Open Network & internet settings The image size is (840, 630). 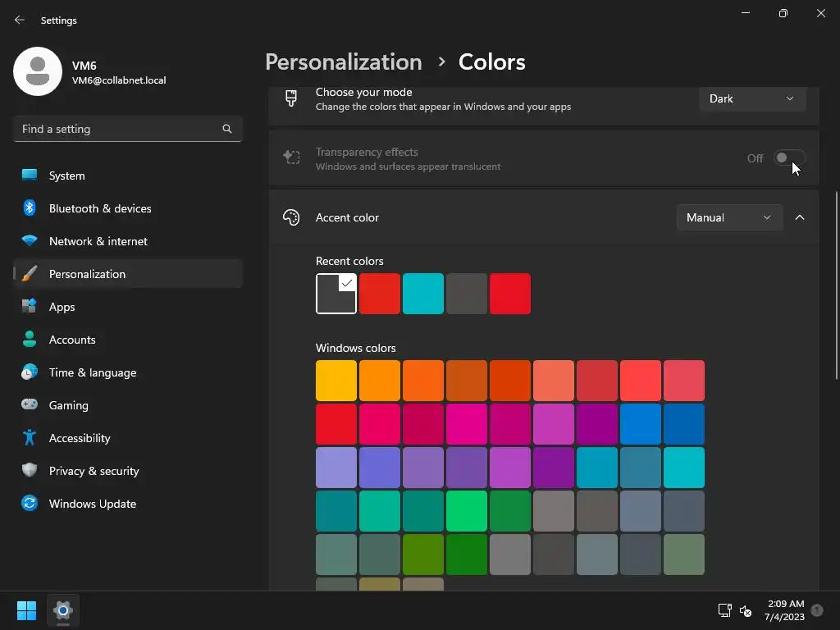(128, 240)
